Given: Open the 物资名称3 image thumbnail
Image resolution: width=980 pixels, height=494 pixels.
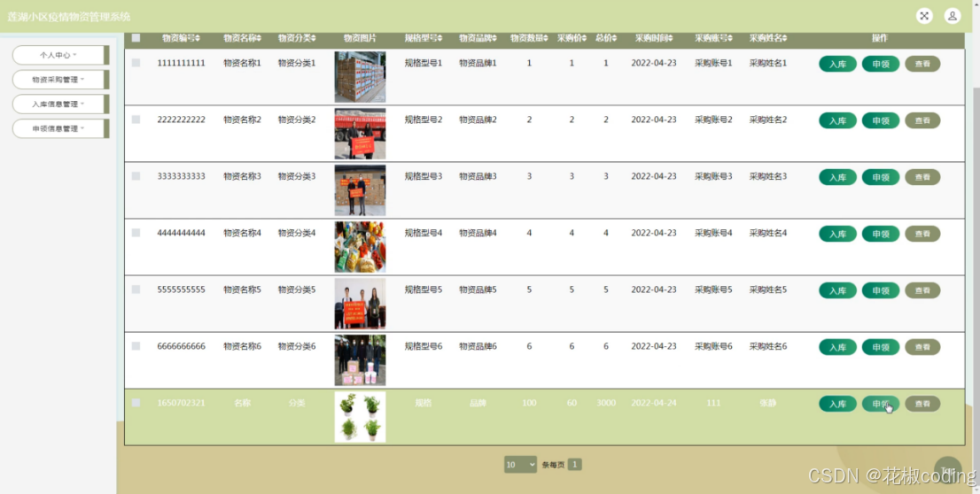Looking at the screenshot, I should [360, 190].
